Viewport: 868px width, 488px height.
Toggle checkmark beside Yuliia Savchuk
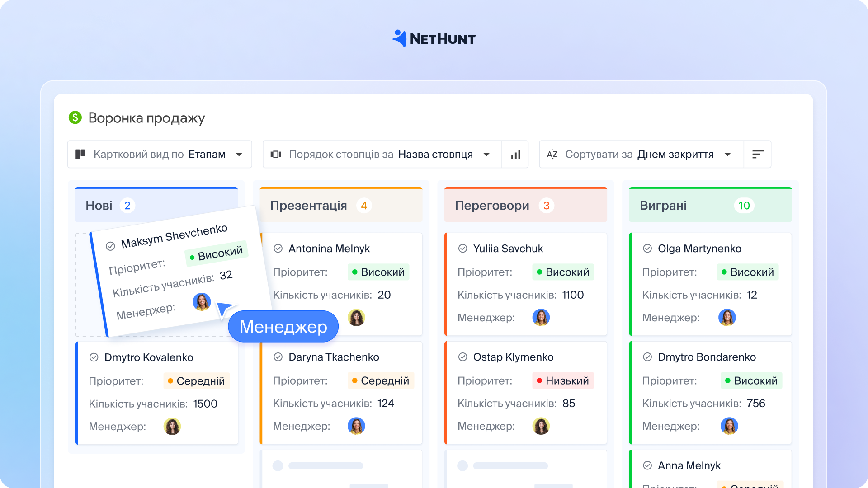[462, 249]
